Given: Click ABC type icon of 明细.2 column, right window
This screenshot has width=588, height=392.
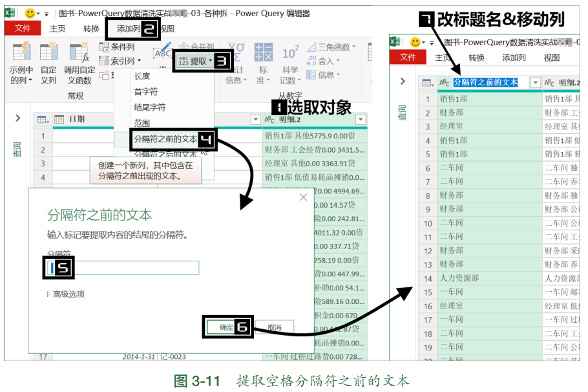Looking at the screenshot, I should tap(549, 83).
